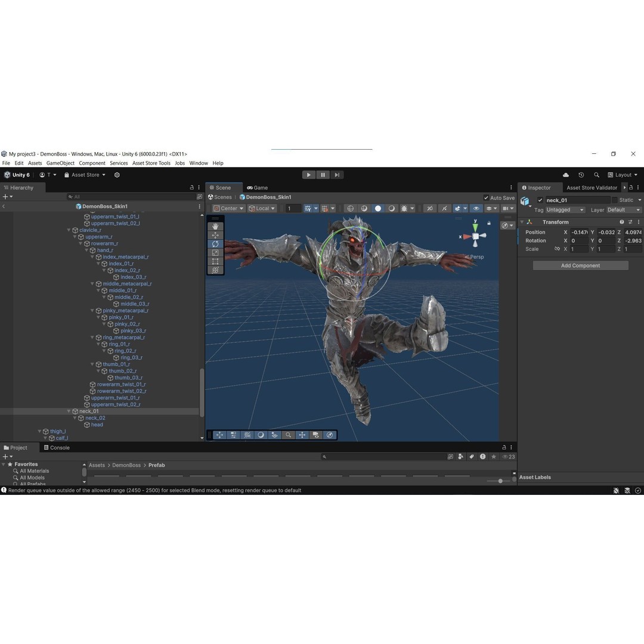Screen dimensions: 644x644
Task: Click the Project search field
Action: pyautogui.click(x=384, y=457)
